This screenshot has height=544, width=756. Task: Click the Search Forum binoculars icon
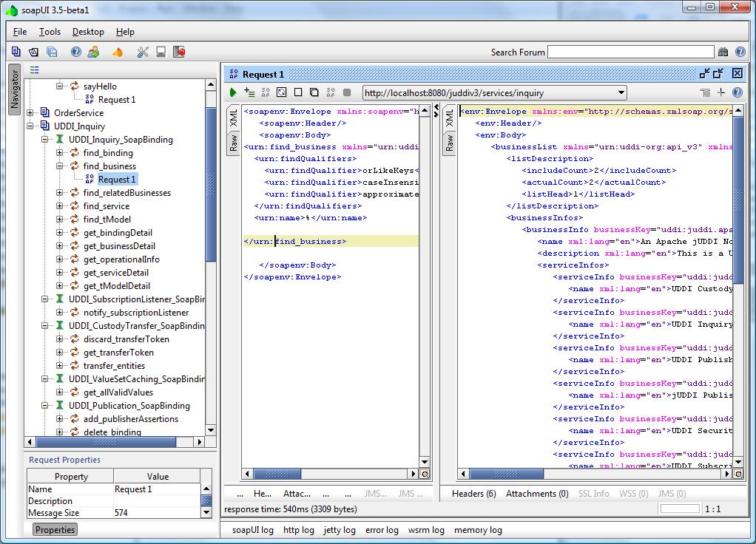point(723,52)
